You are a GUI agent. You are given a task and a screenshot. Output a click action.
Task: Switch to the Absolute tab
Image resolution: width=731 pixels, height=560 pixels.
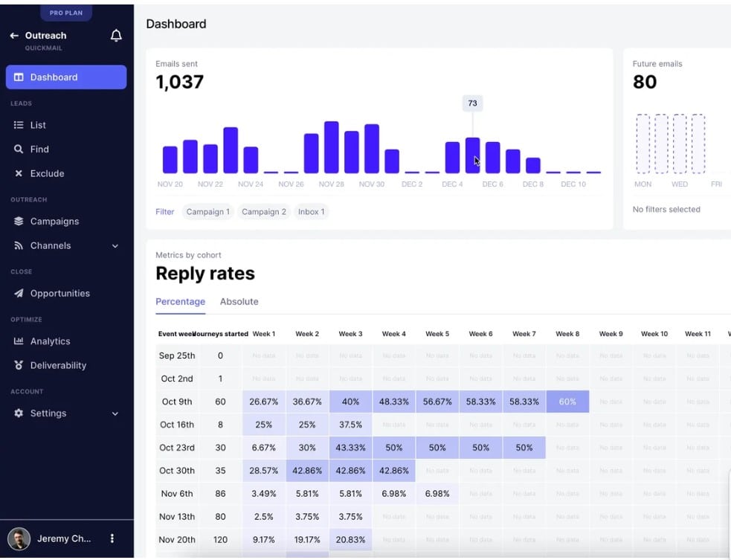pos(239,301)
